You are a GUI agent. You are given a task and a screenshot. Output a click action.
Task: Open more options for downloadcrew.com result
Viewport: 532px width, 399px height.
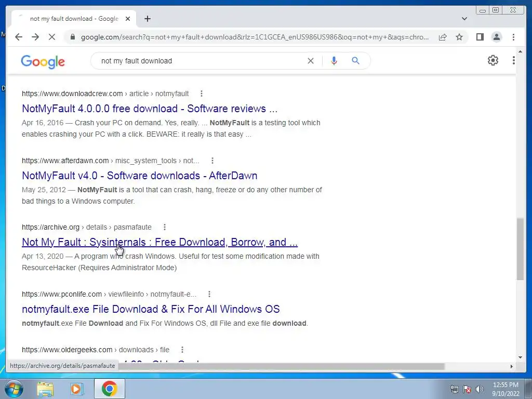(202, 94)
